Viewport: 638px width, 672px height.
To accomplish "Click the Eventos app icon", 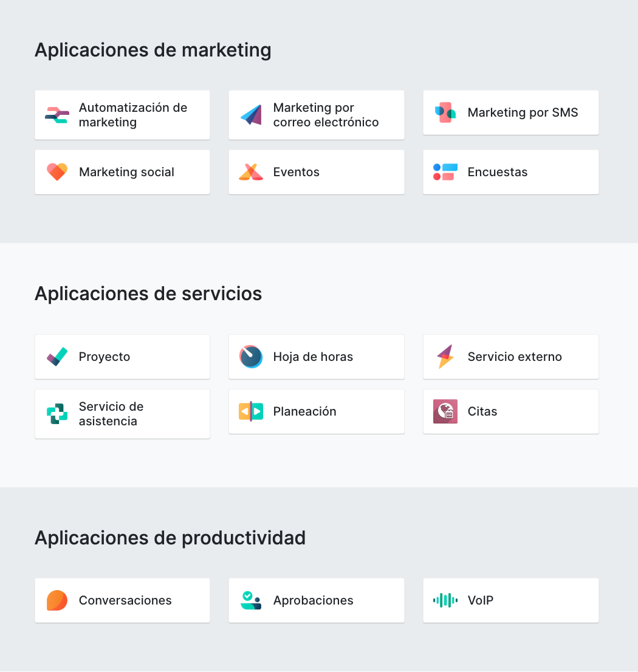I will click(x=251, y=172).
